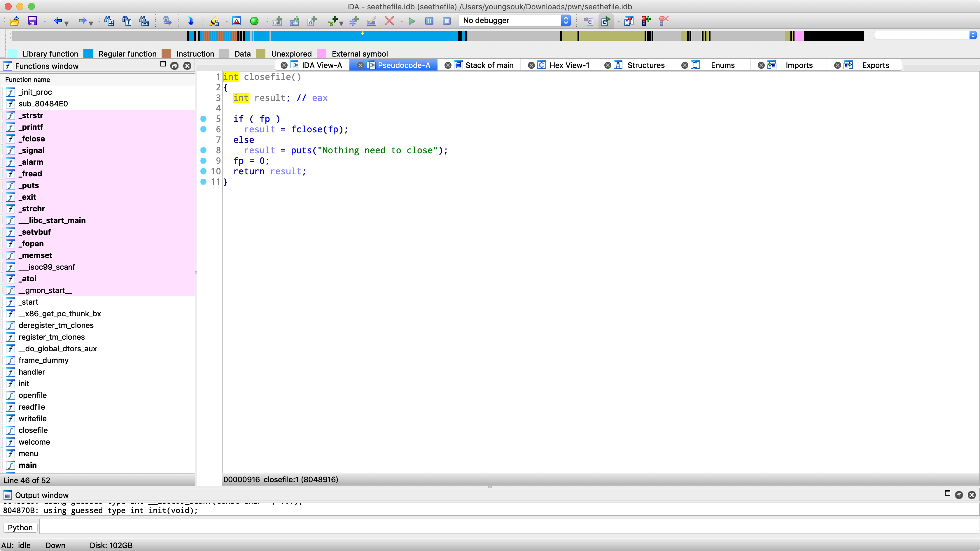This screenshot has width=980, height=551.
Task: Toggle breakpoint dot on line 6
Action: [203, 129]
